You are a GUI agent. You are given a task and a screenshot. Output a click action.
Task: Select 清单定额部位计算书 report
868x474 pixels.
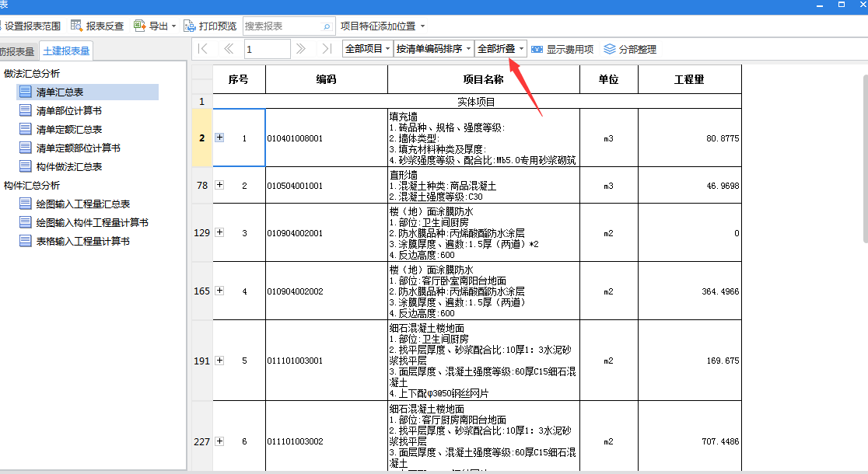pyautogui.click(x=70, y=148)
